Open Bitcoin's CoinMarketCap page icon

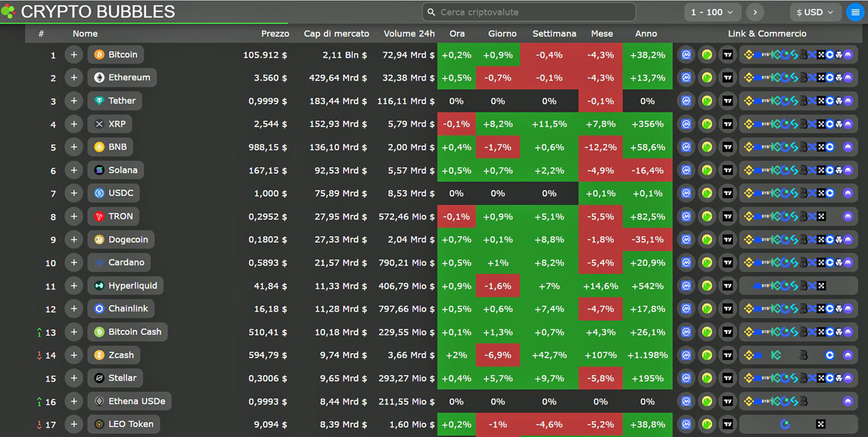pyautogui.click(x=685, y=54)
